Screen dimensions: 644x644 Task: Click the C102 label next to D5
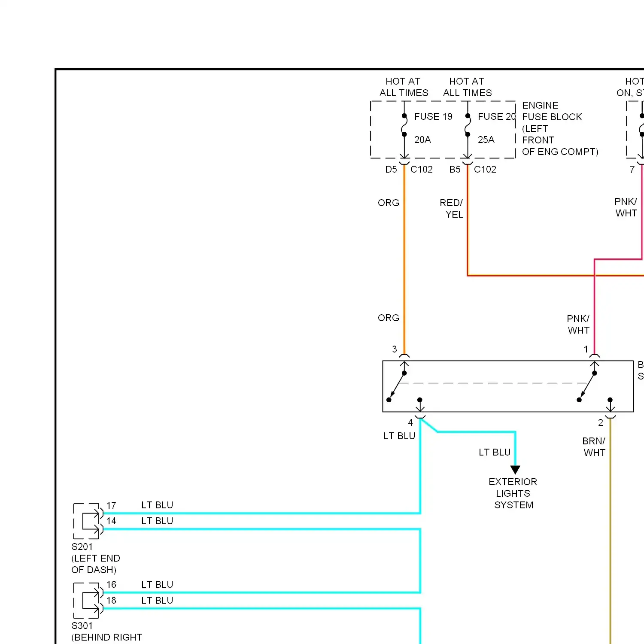tap(422, 170)
